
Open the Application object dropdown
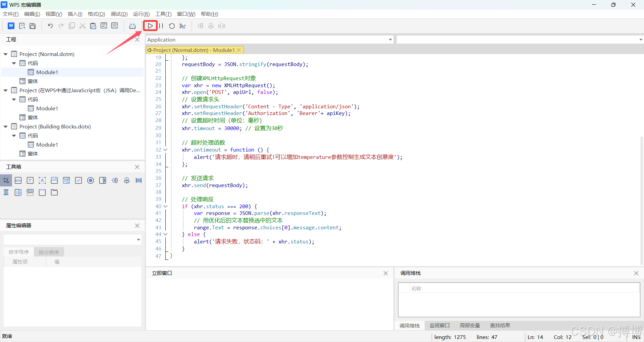click(390, 40)
